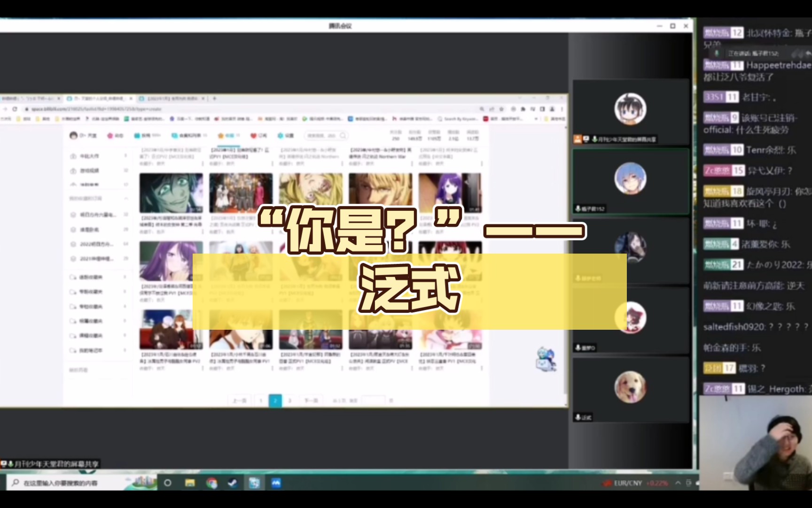Select the first favorites folder in the sidebar
The height and width of the screenshot is (508, 812).
[99, 214]
